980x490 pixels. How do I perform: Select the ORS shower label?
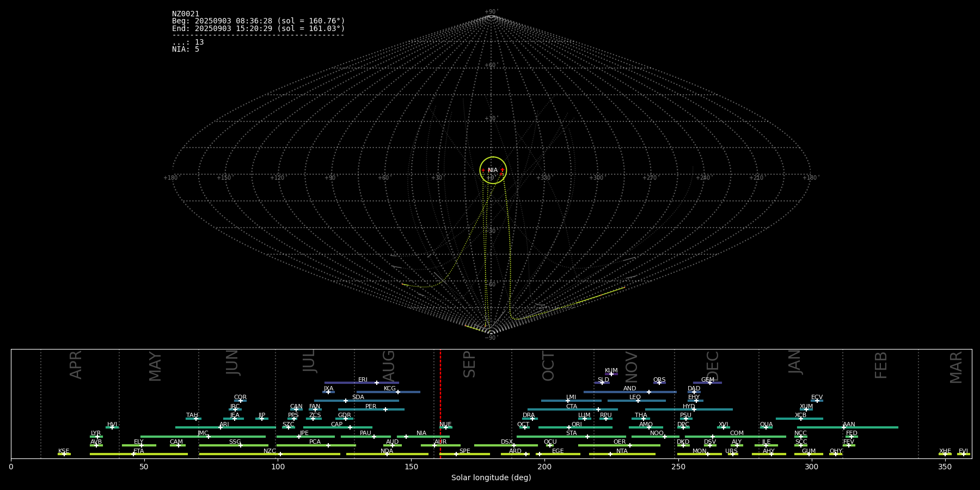point(659,380)
